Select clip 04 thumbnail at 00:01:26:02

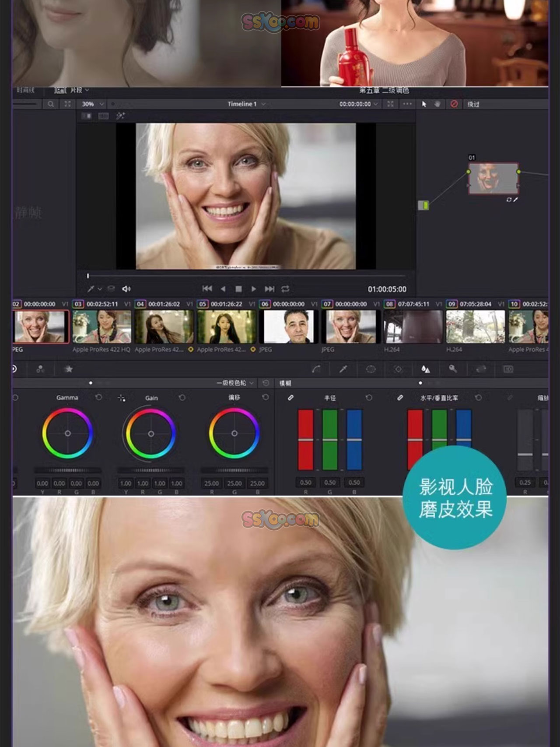tap(164, 327)
